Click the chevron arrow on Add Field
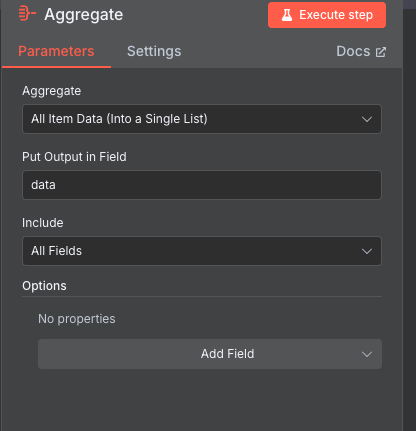Viewport: 416px width, 431px height. pos(367,354)
